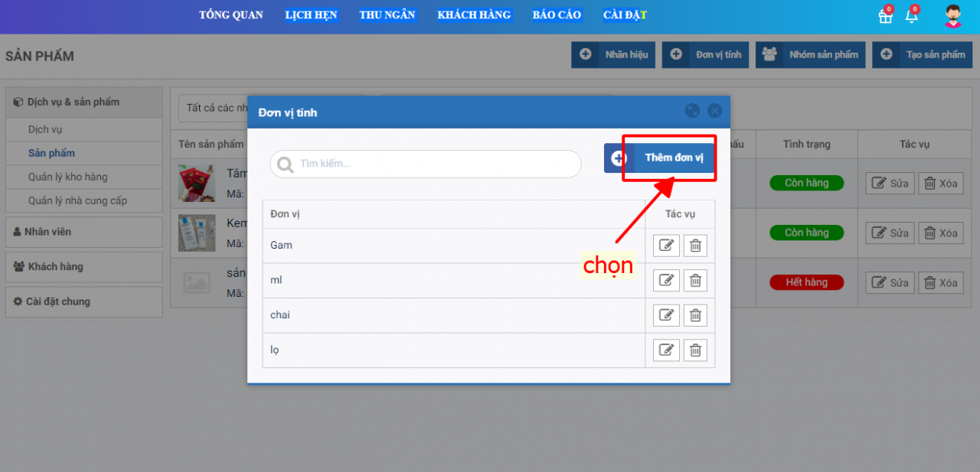Click the user avatar in top right

[x=952, y=16]
